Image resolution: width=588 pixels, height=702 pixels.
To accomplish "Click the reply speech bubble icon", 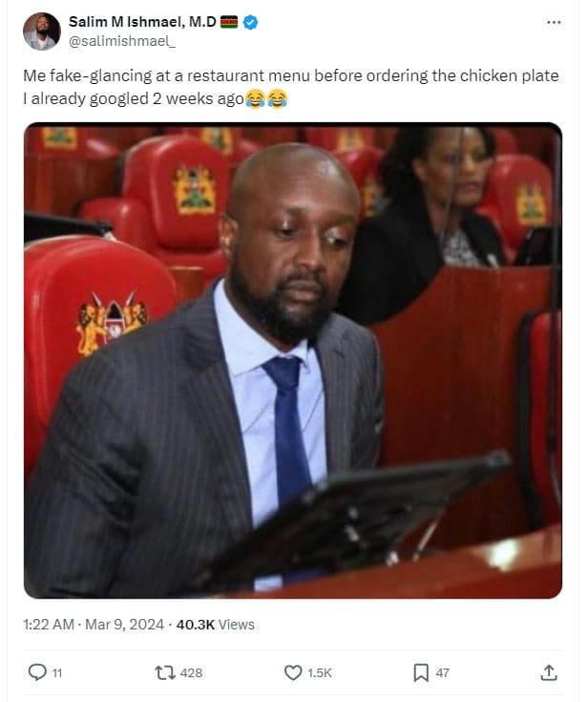I will pyautogui.click(x=37, y=672).
